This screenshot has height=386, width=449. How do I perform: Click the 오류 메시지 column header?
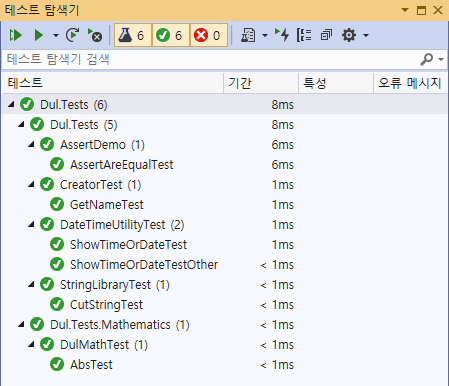pyautogui.click(x=410, y=83)
